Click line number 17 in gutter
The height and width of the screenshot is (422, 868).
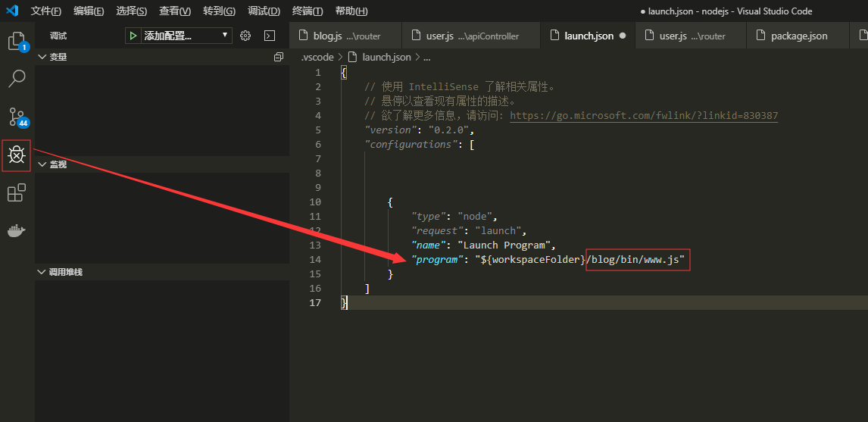click(x=316, y=303)
